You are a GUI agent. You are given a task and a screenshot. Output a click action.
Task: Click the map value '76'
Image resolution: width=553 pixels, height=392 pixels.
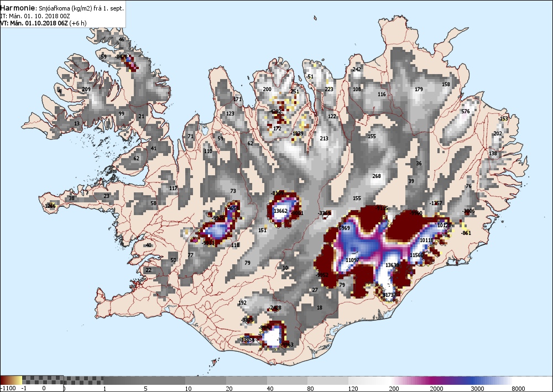point(468,186)
